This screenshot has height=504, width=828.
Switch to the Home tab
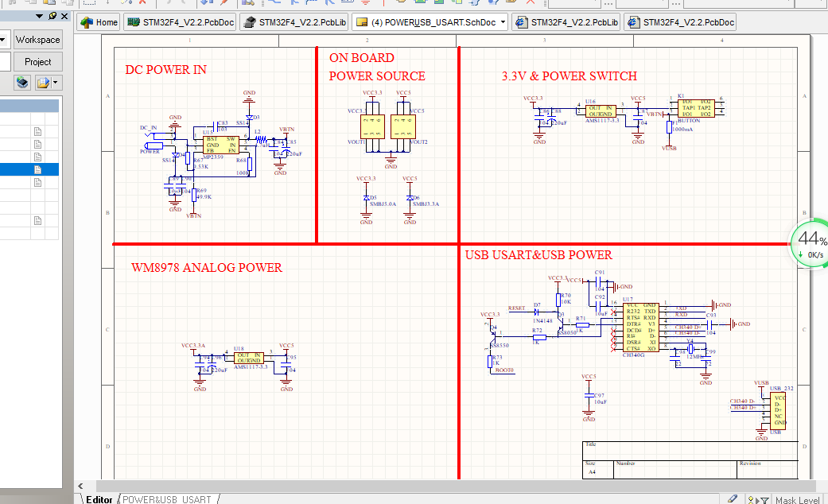pos(99,22)
